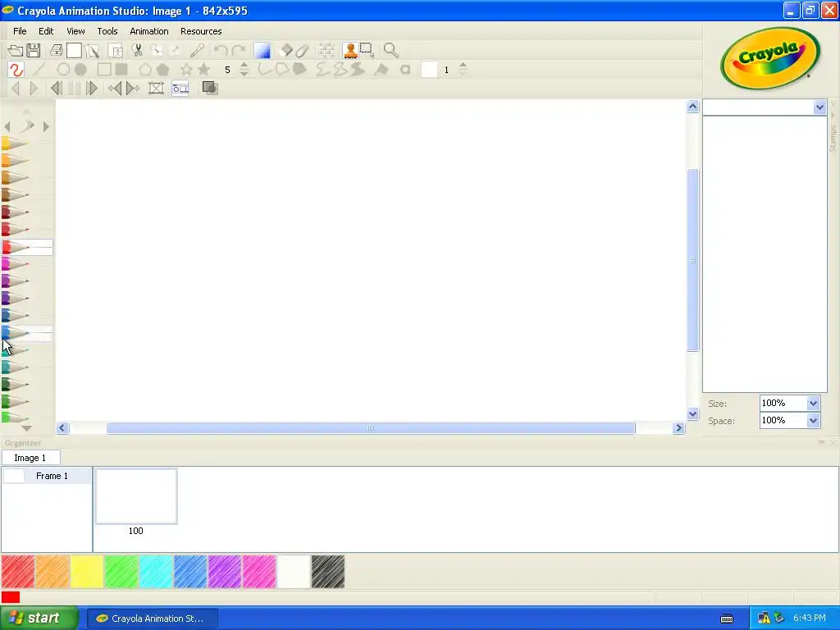Go to the first frame
Image resolution: width=840 pixels, height=630 pixels.
(56, 88)
